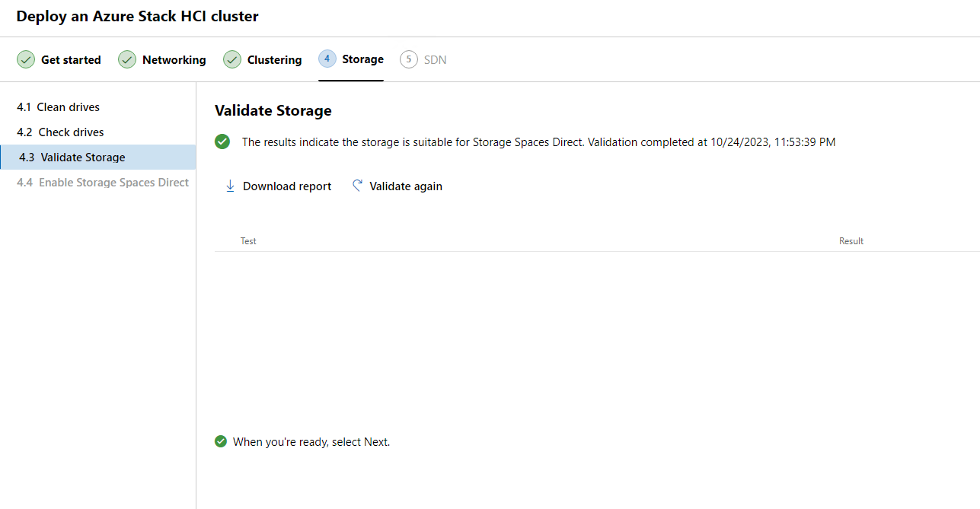Select 4.3 Validate Storage in sidebar
980x509 pixels.
[72, 157]
